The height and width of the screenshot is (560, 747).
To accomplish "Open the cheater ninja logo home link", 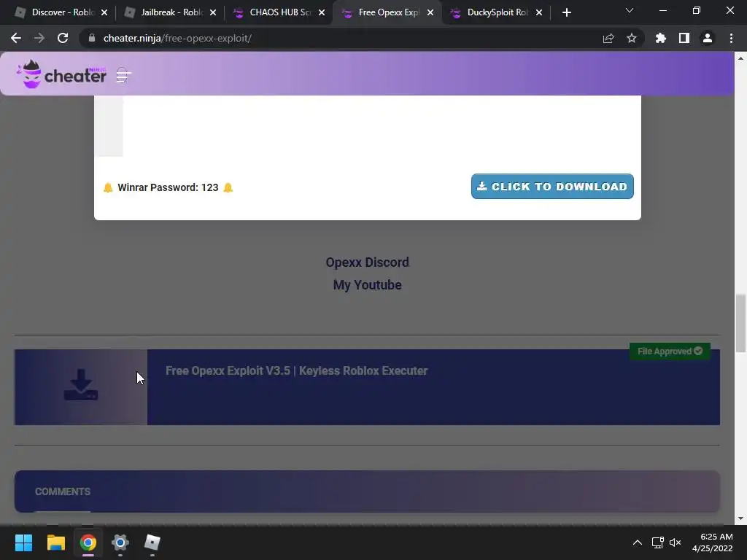I will (x=61, y=74).
